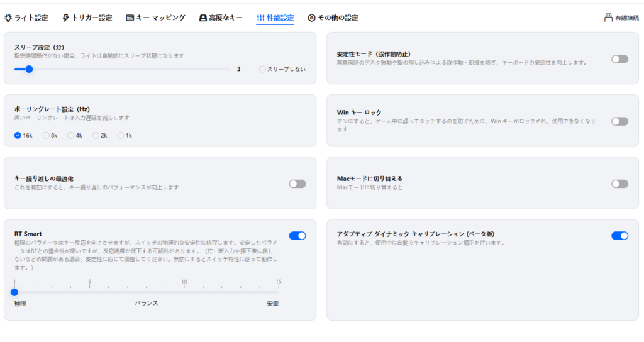
Task: Switch to その他の設定 tab
Action: [338, 18]
